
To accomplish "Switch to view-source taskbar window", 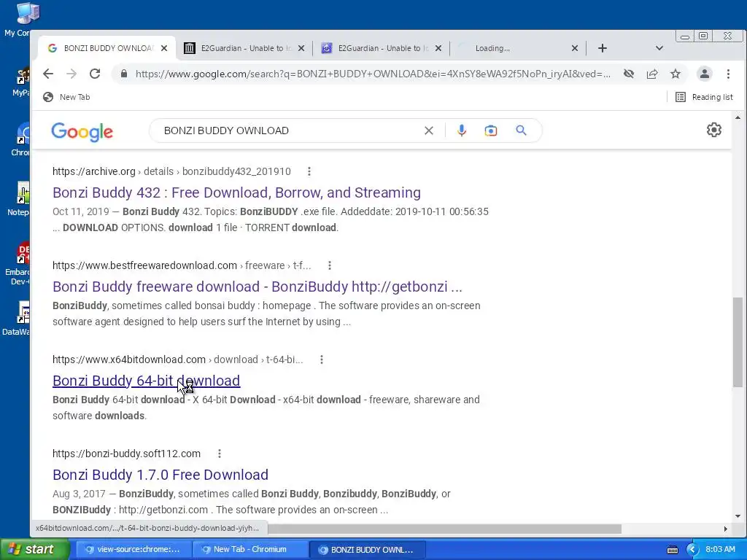I will (x=133, y=550).
